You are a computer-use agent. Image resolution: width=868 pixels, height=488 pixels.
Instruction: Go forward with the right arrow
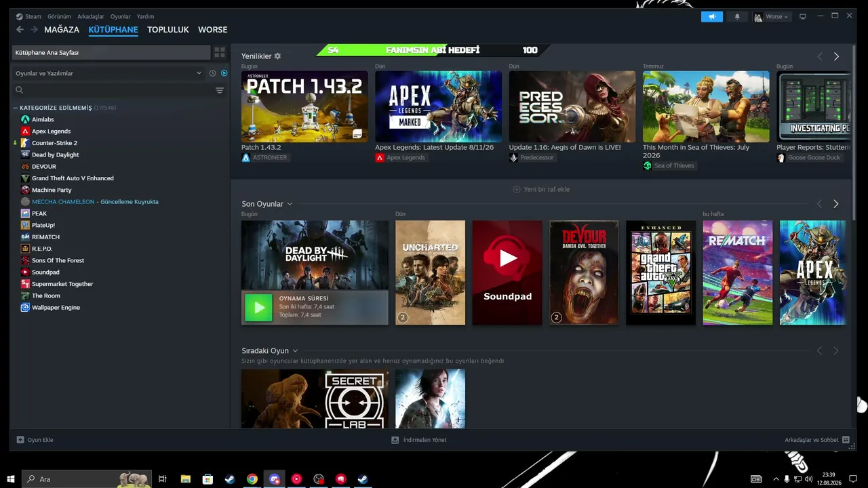tap(34, 30)
